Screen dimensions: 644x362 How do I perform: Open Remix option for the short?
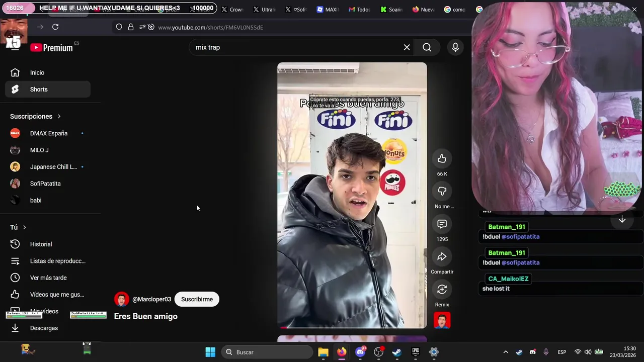click(442, 289)
